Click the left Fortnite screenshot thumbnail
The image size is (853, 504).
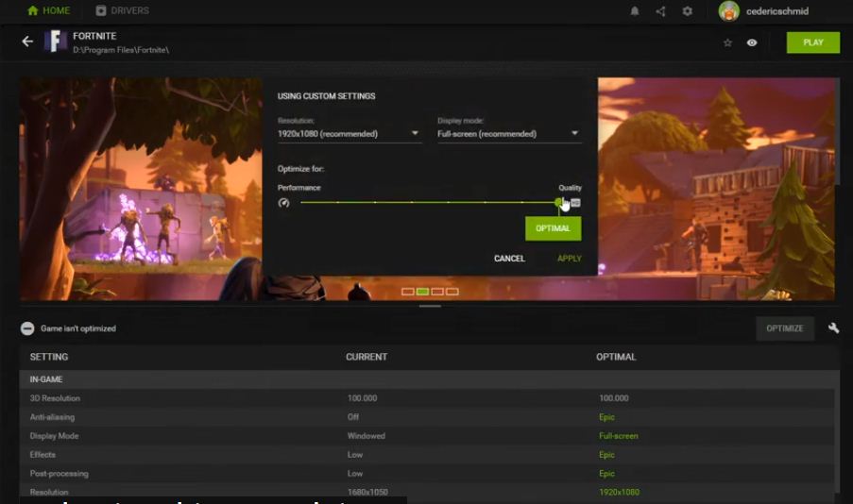[141, 189]
